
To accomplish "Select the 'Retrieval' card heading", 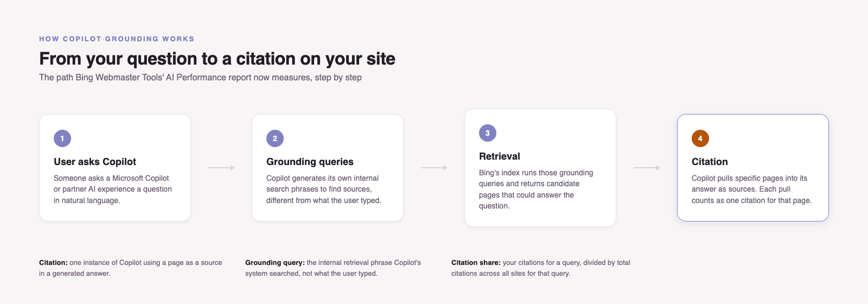I will click(x=500, y=156).
